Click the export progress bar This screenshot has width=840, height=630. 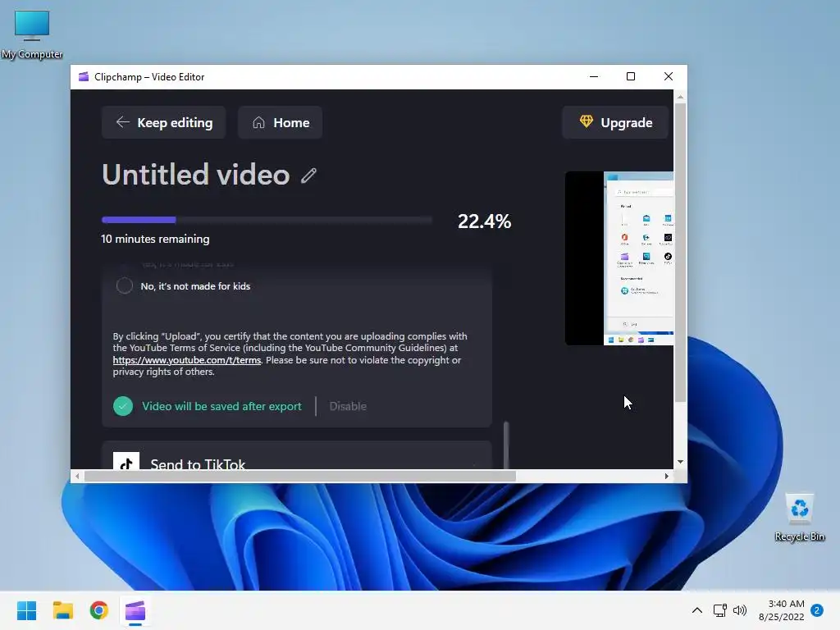[267, 220]
